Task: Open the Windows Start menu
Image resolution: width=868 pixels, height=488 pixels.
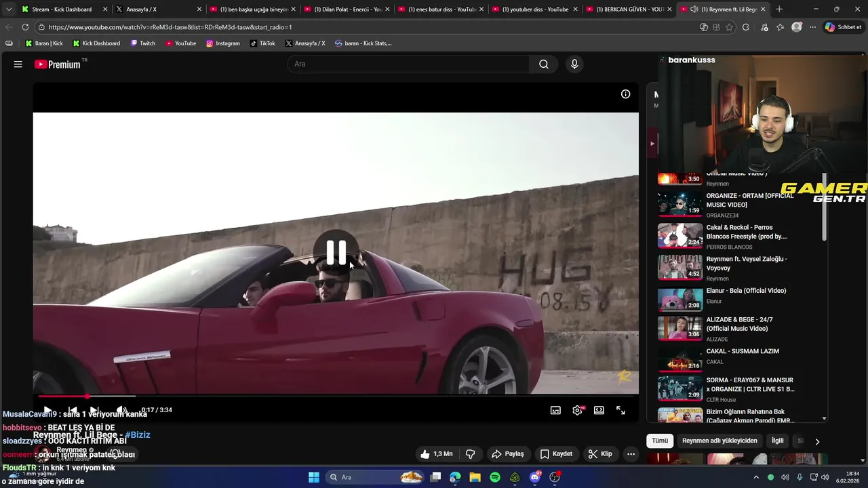Action: coord(314,477)
